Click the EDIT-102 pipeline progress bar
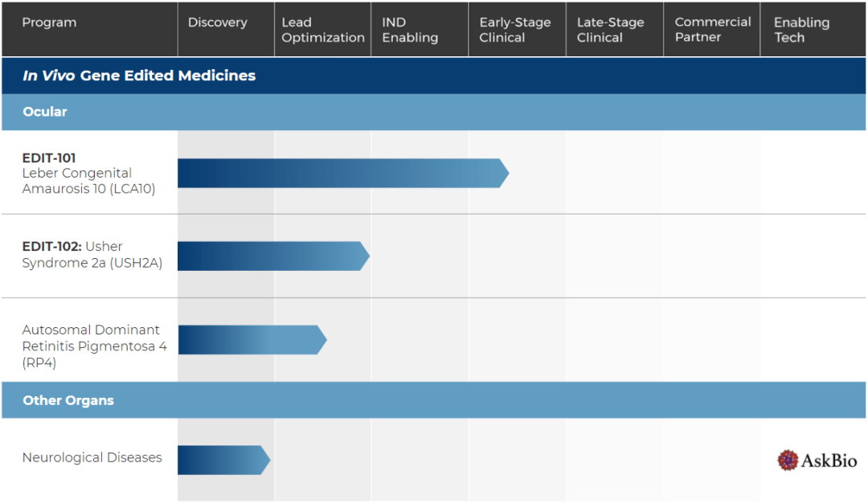This screenshot has height=504, width=868. pos(273,256)
